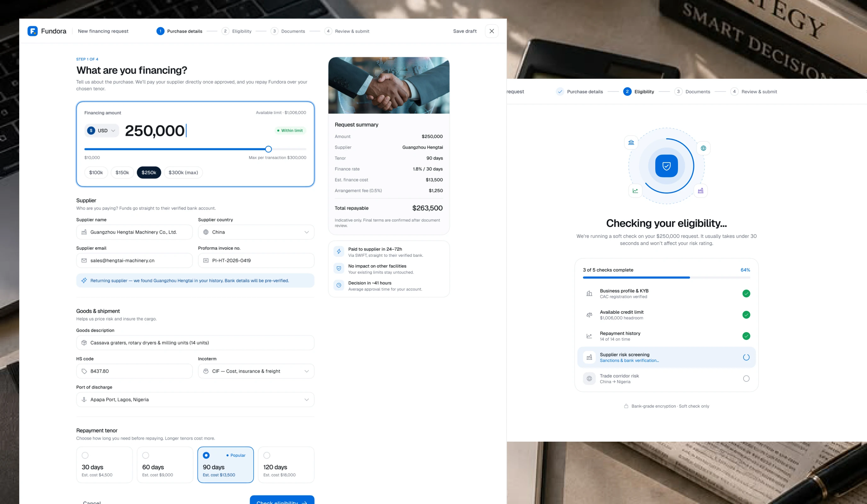Screen dimensions: 867x504
Task: Click the central shield icon in the eligibility animation
Action: tap(666, 166)
